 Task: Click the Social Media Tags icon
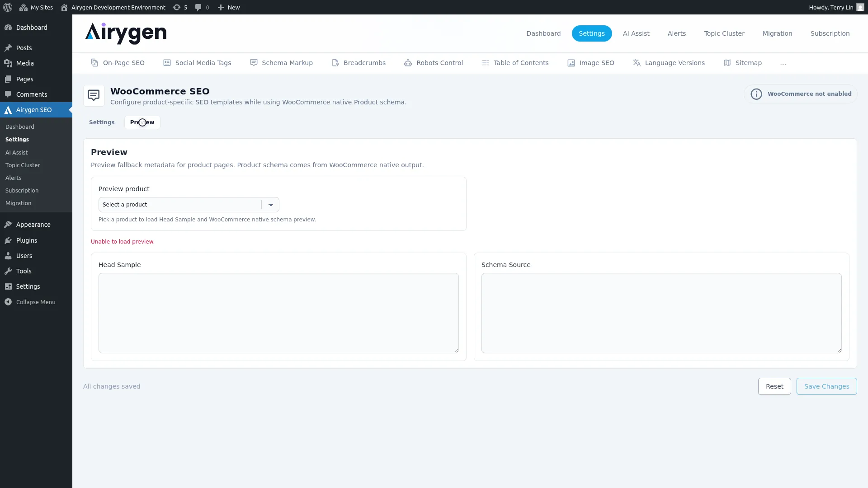[167, 63]
